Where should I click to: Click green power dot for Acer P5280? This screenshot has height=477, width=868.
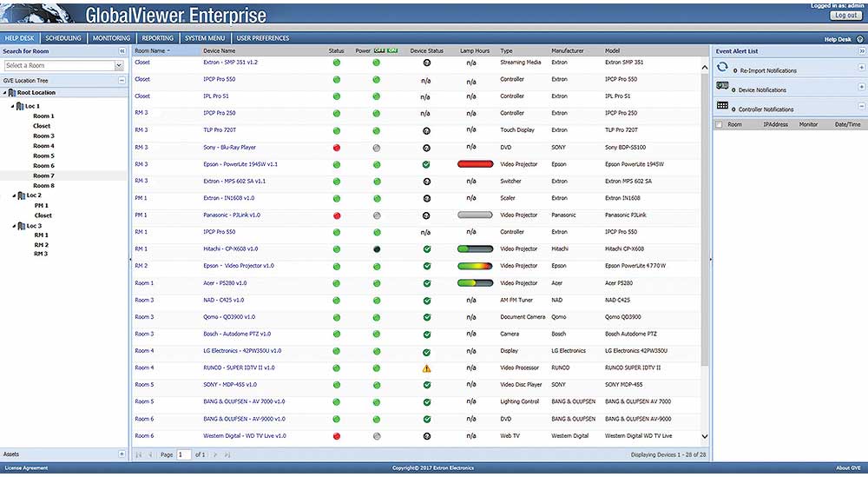coord(377,283)
